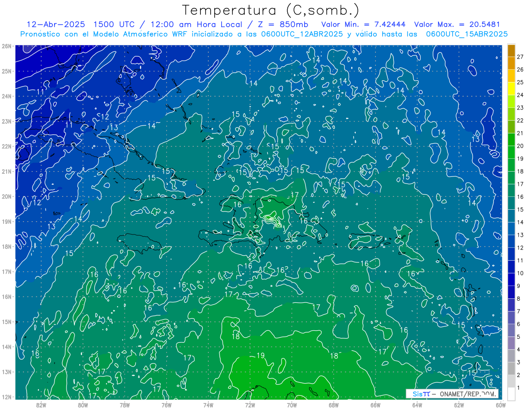Viewport: 532px width, 411px height.
Task: Click latitude axis label '25N'
Action: [x=7, y=71]
